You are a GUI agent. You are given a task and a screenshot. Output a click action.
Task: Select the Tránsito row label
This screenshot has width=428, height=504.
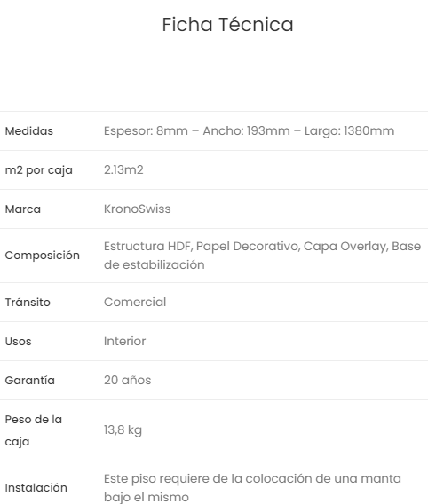coord(28,303)
